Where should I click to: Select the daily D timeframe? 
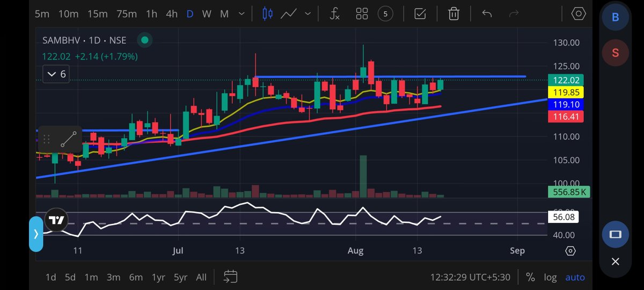coord(189,14)
